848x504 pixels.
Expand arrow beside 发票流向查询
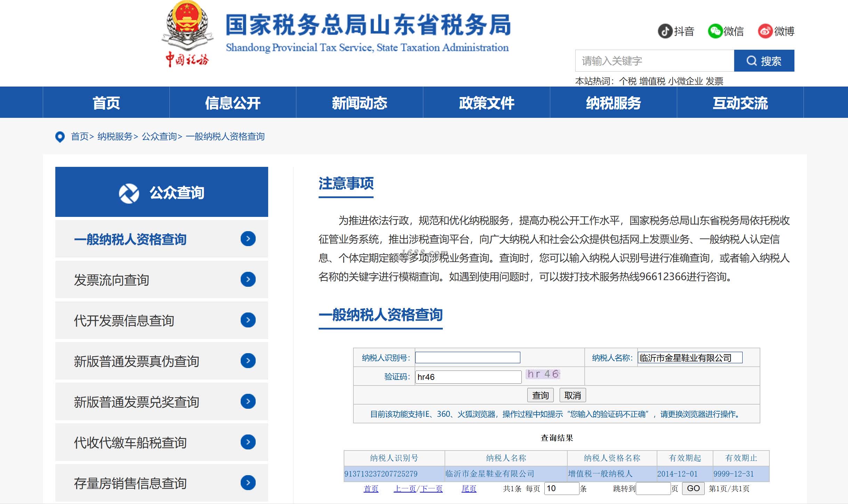click(x=248, y=279)
